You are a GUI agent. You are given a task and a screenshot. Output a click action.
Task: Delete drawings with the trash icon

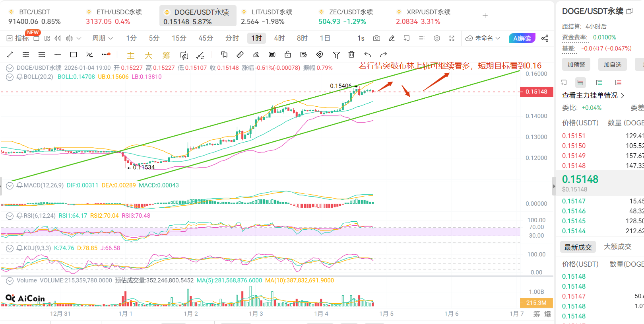tap(351, 55)
